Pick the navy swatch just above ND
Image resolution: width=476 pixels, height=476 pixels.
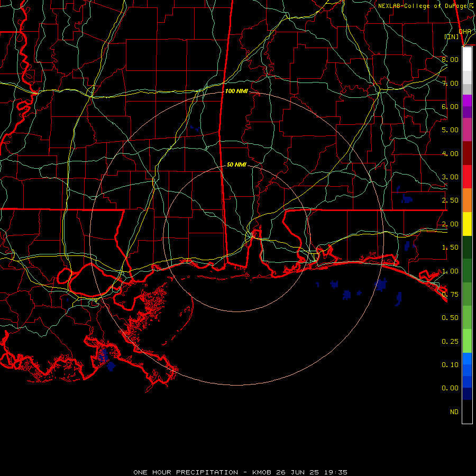pos(467,393)
